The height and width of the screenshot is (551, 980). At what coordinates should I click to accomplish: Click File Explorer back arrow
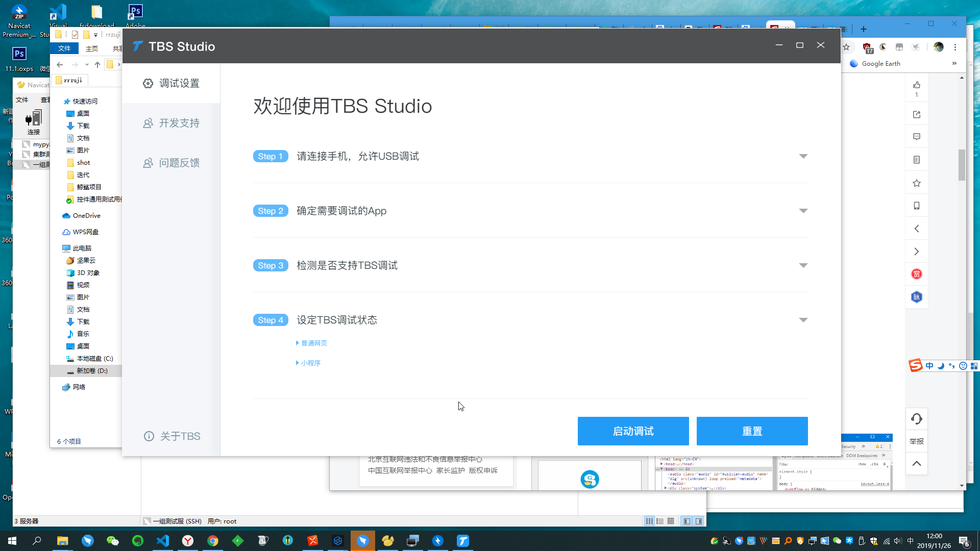[60, 65]
